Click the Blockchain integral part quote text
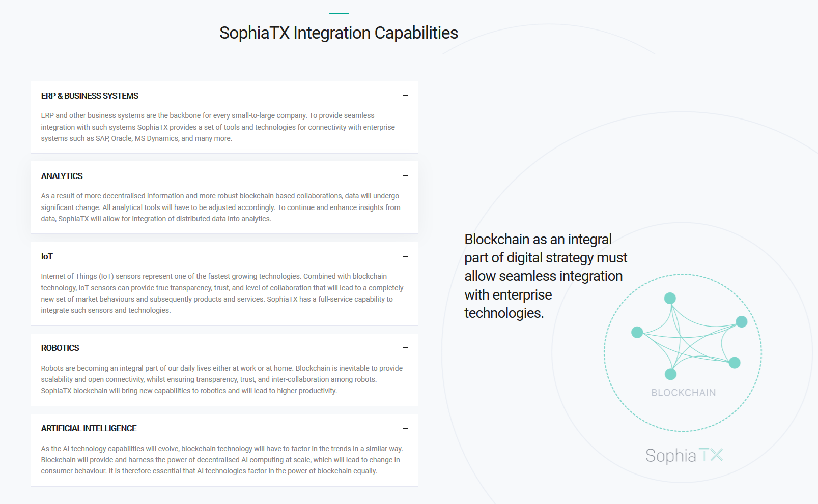 point(546,276)
